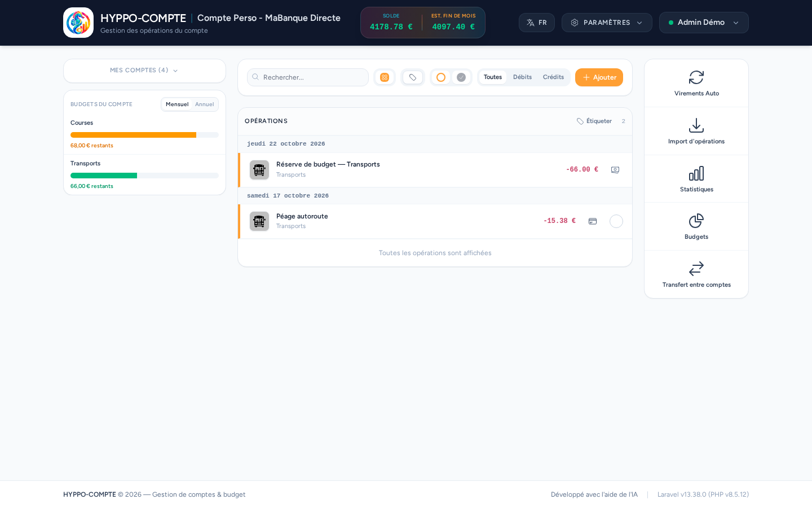The height and width of the screenshot is (508, 812).
Task: Click the Solde amount 4178.78 €
Action: (x=391, y=27)
